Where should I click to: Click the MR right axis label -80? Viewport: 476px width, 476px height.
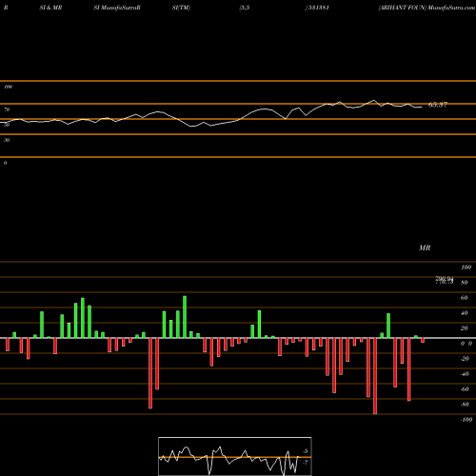[465, 405]
